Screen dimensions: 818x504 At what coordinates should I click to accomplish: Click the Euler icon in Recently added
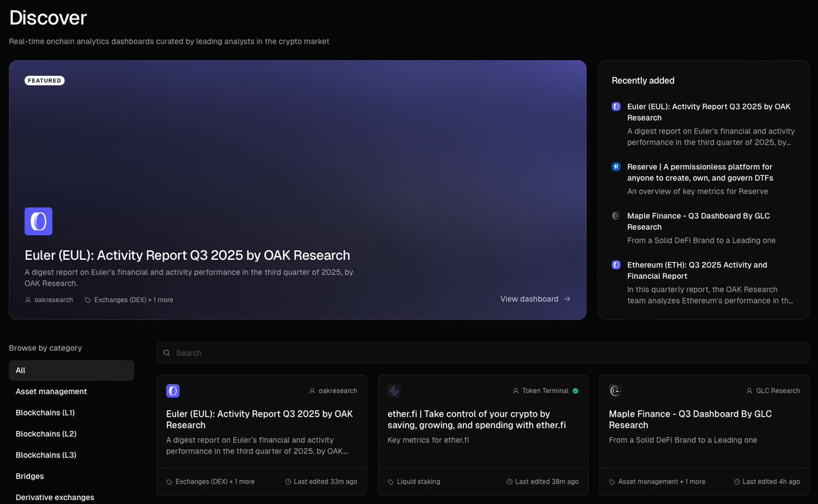tap(616, 106)
